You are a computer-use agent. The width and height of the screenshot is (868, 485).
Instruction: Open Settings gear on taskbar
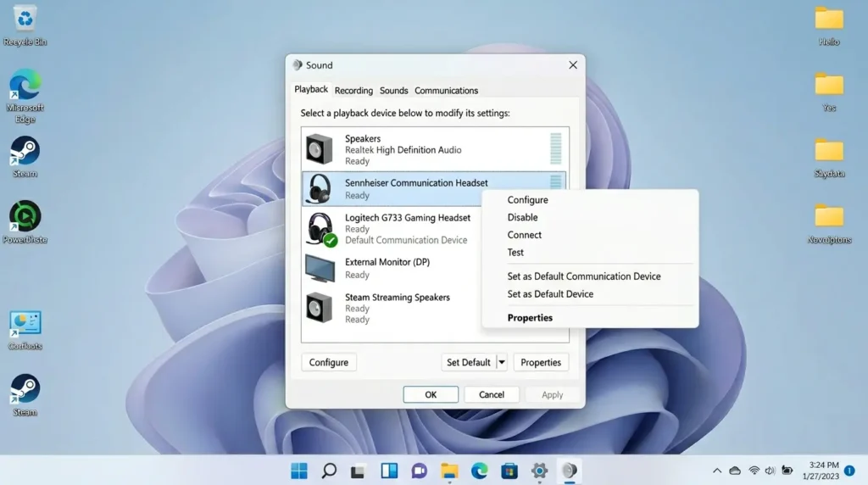tap(539, 471)
